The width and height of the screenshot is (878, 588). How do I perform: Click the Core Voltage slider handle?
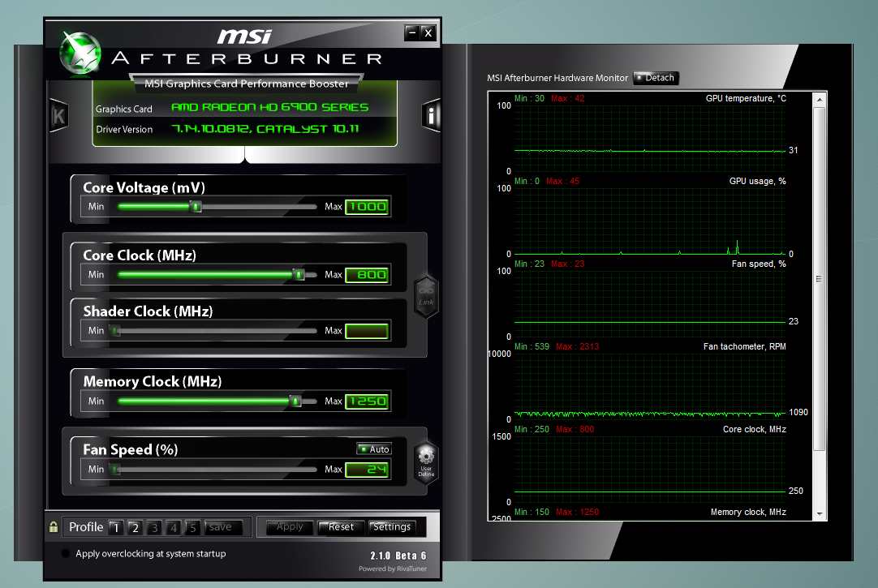pyautogui.click(x=196, y=207)
